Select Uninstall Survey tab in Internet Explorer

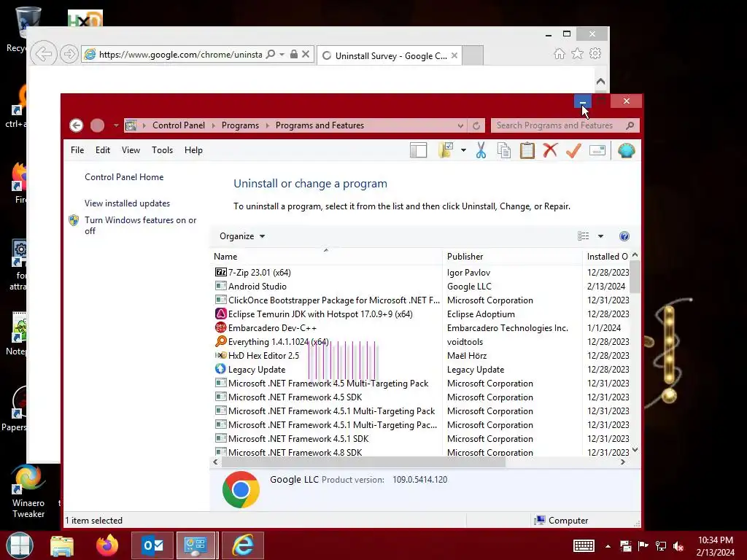pos(391,55)
